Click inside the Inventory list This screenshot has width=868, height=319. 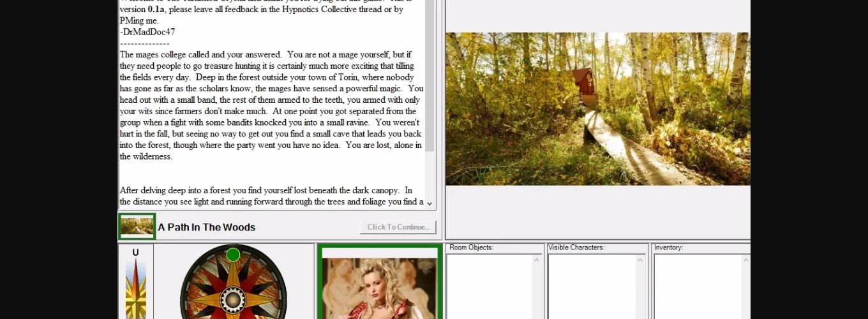click(x=697, y=286)
